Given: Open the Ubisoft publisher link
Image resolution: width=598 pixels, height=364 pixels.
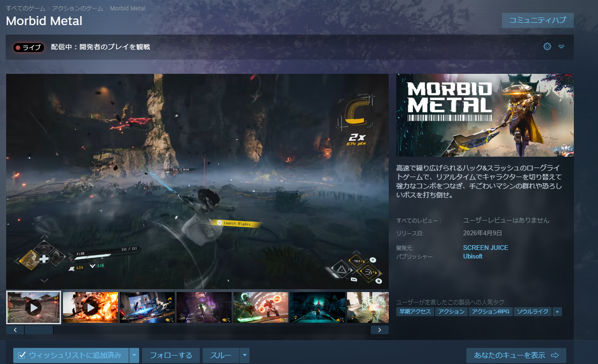Looking at the screenshot, I should coord(473,256).
